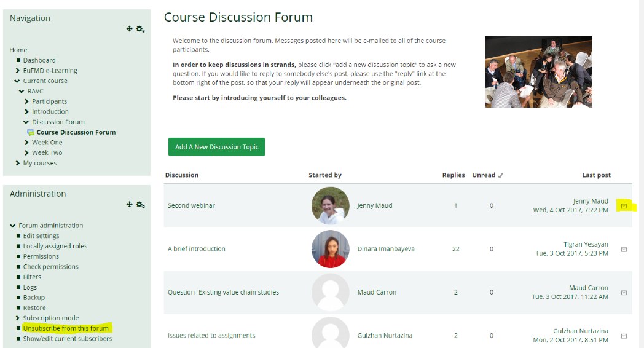644x348 pixels.
Task: Open the Check permissions link
Action: [50, 267]
